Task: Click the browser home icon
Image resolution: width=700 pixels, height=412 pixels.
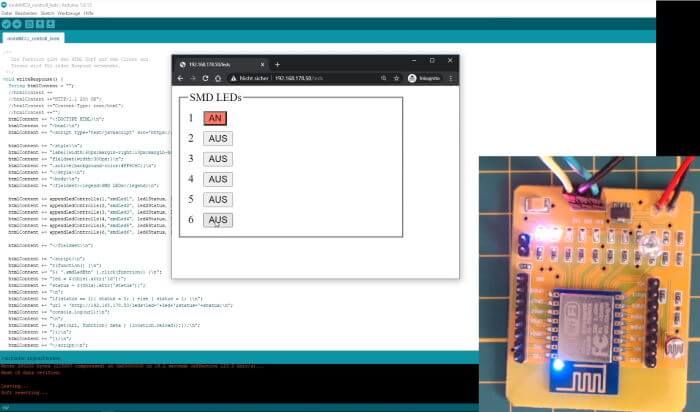Action: click(218, 78)
